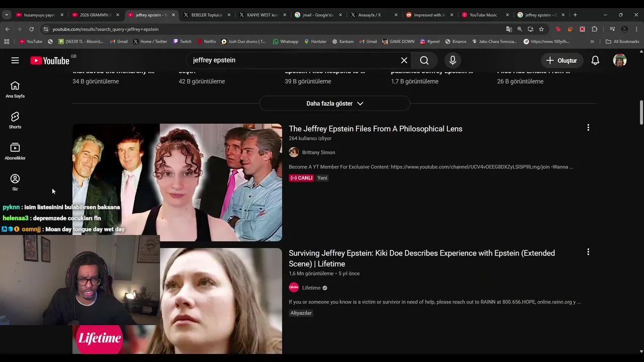Screen dimensions: 644x362
Task: Open Netflix bookmark
Action: [206, 42]
